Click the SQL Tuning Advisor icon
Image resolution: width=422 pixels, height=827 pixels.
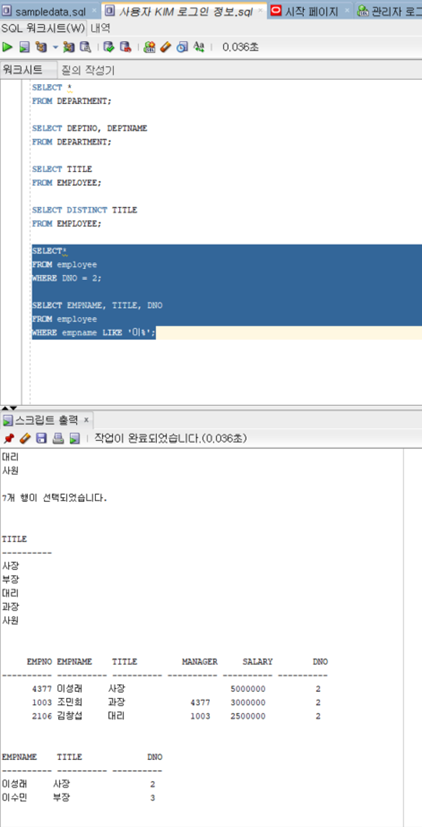tap(84, 47)
